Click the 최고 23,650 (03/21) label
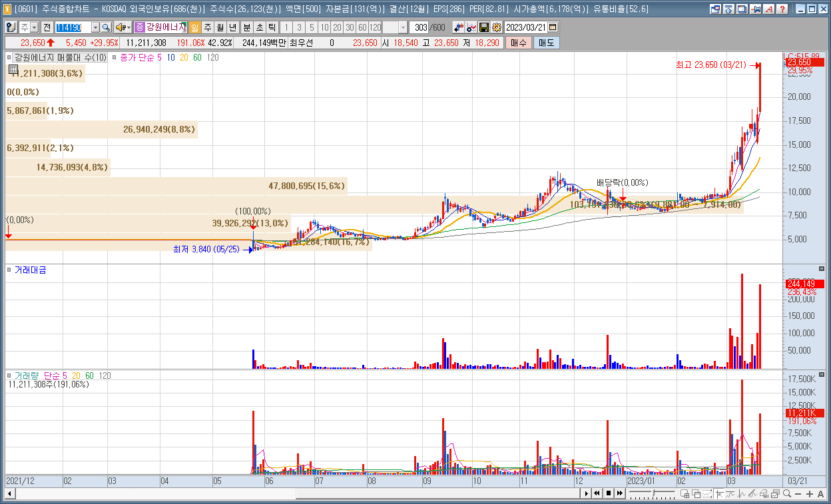This screenshot has height=504, width=831. [711, 65]
